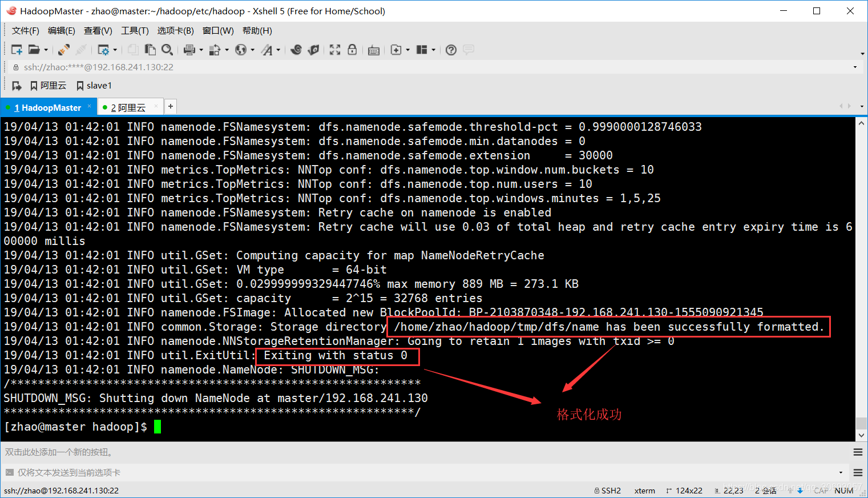The image size is (868, 498).
Task: Click the compose bar text input
Action: click(x=425, y=472)
